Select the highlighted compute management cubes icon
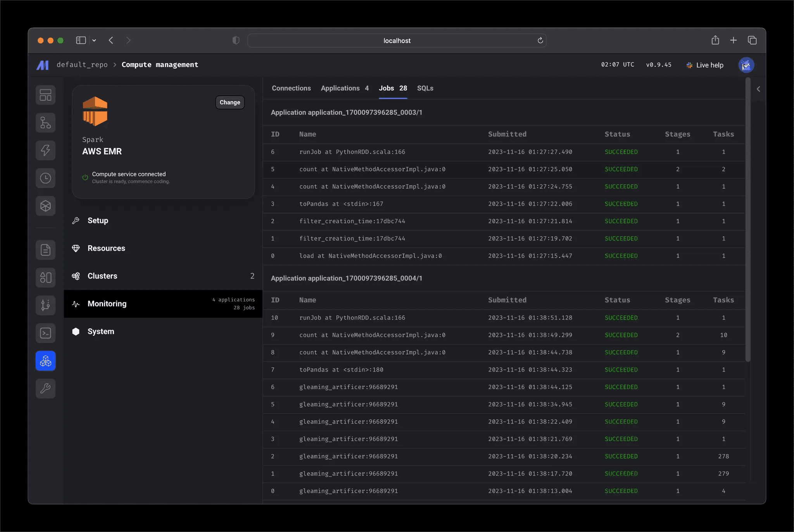This screenshot has width=794, height=532. click(x=46, y=361)
